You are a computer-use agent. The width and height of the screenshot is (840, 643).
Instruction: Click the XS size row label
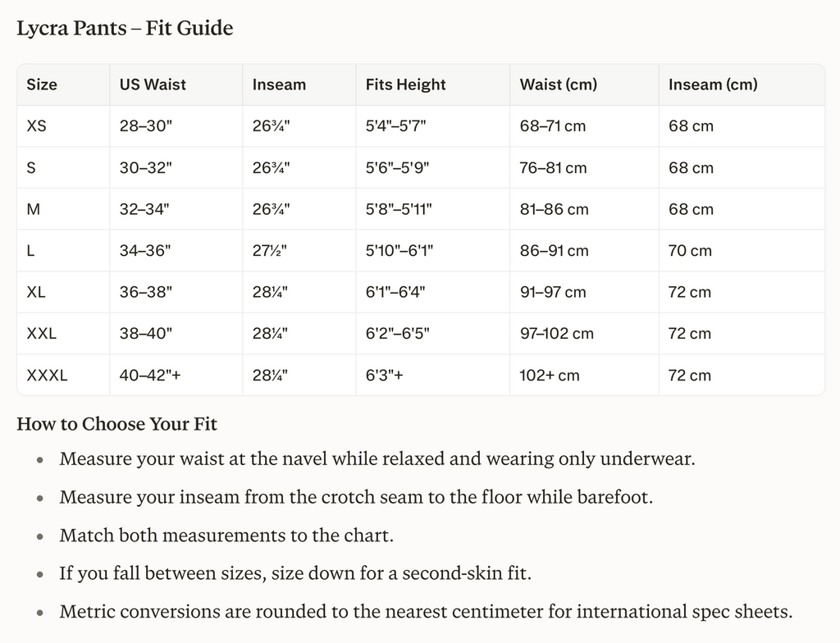coord(36,126)
